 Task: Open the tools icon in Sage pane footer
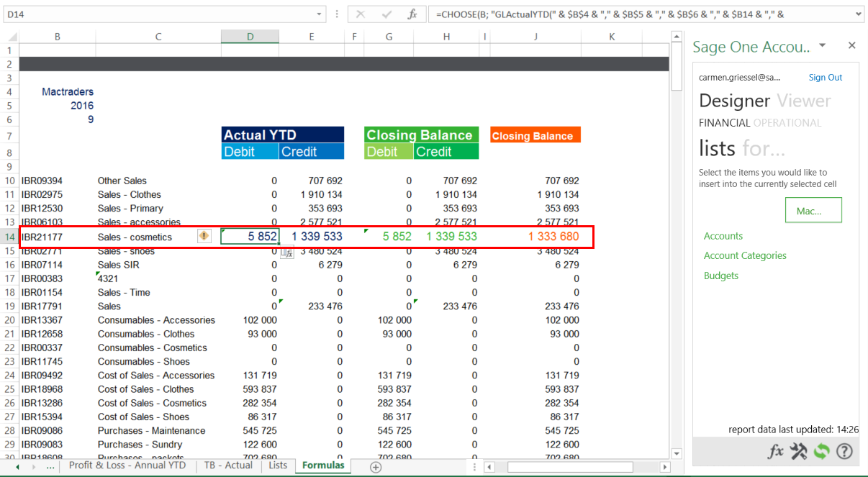pos(798,452)
